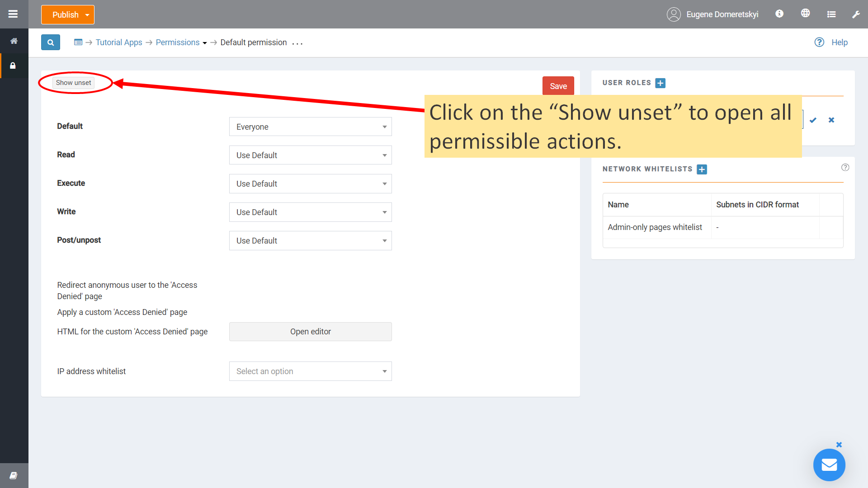868x488 pixels.
Task: Add a network whitelist with plus icon
Action: pyautogui.click(x=702, y=169)
